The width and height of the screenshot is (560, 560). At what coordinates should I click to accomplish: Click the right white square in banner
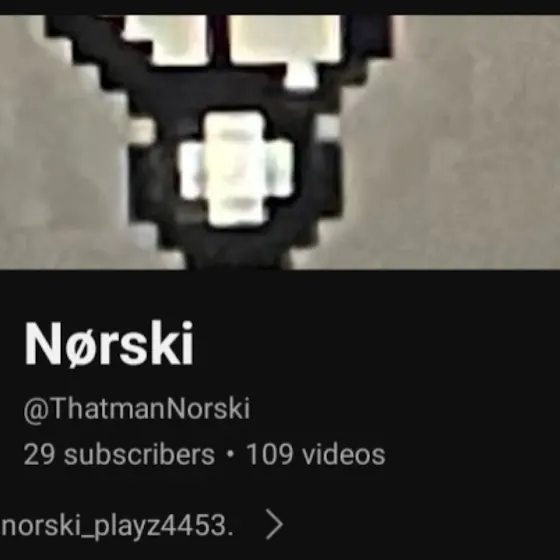point(285,39)
